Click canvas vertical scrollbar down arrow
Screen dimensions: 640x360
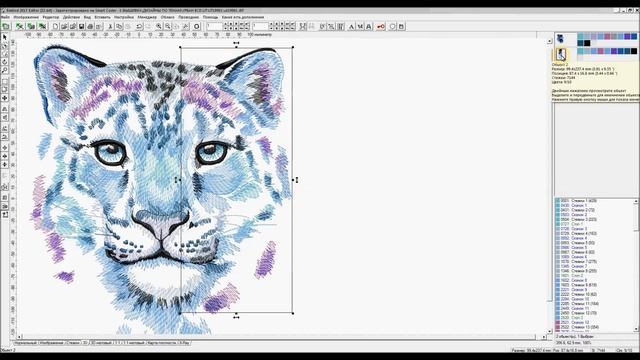coord(549,331)
